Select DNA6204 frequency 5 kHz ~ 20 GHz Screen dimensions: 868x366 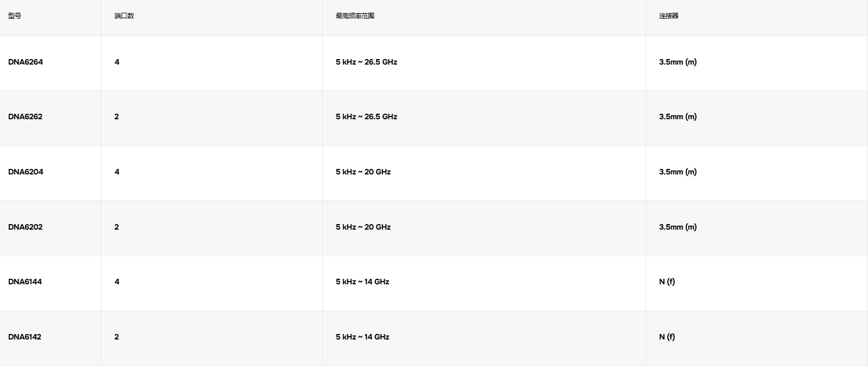pos(363,172)
